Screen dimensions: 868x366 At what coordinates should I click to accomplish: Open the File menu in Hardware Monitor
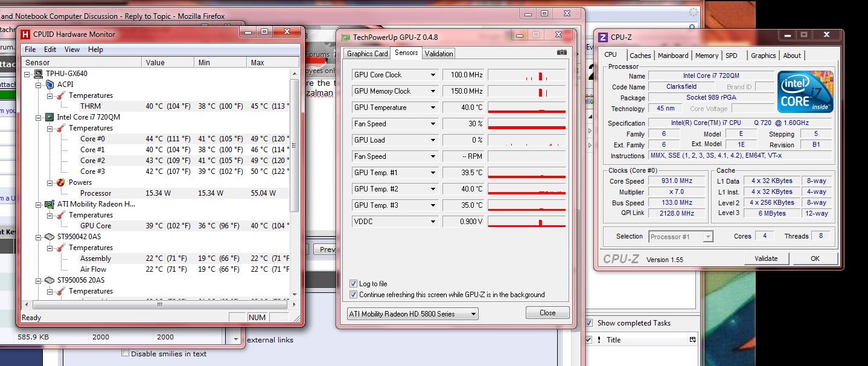30,50
